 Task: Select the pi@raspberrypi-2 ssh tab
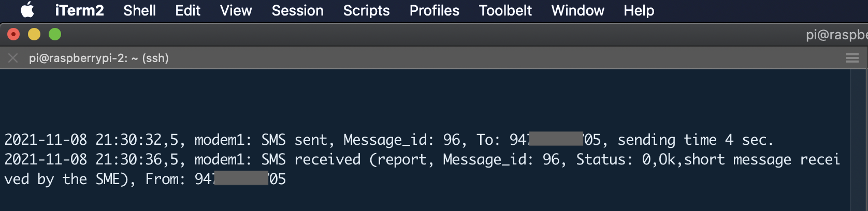[x=98, y=58]
